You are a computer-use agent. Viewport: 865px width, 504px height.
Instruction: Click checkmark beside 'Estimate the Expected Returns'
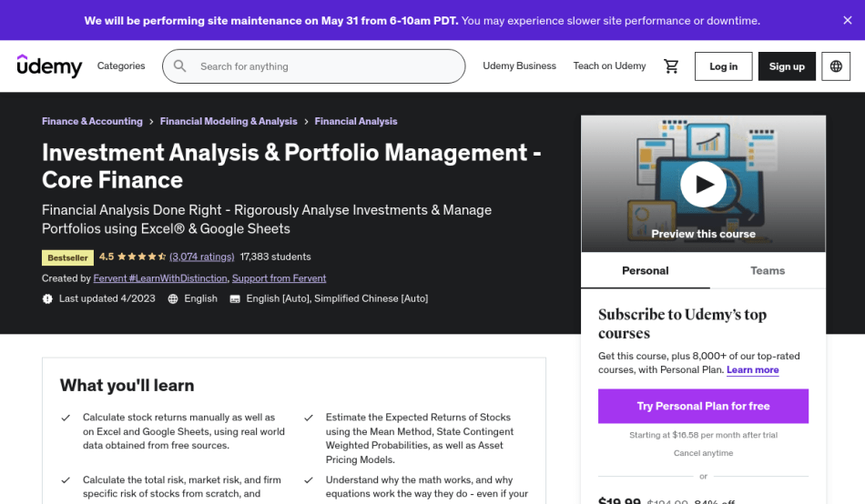click(309, 418)
